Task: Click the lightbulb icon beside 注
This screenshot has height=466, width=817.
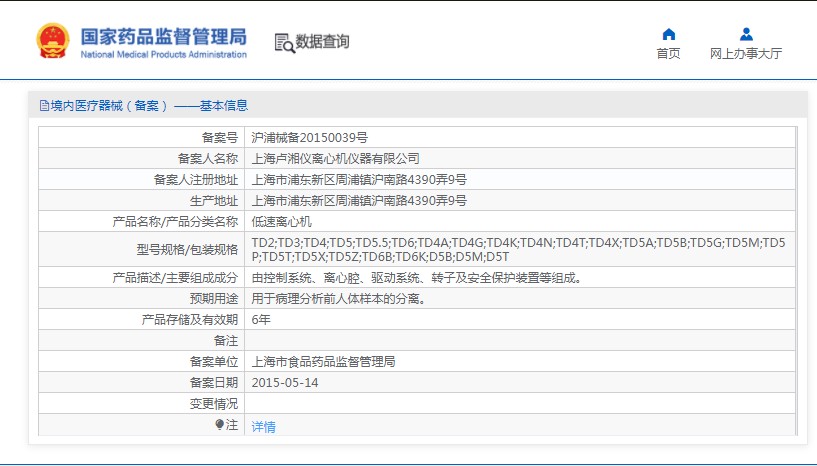Action: (220, 425)
